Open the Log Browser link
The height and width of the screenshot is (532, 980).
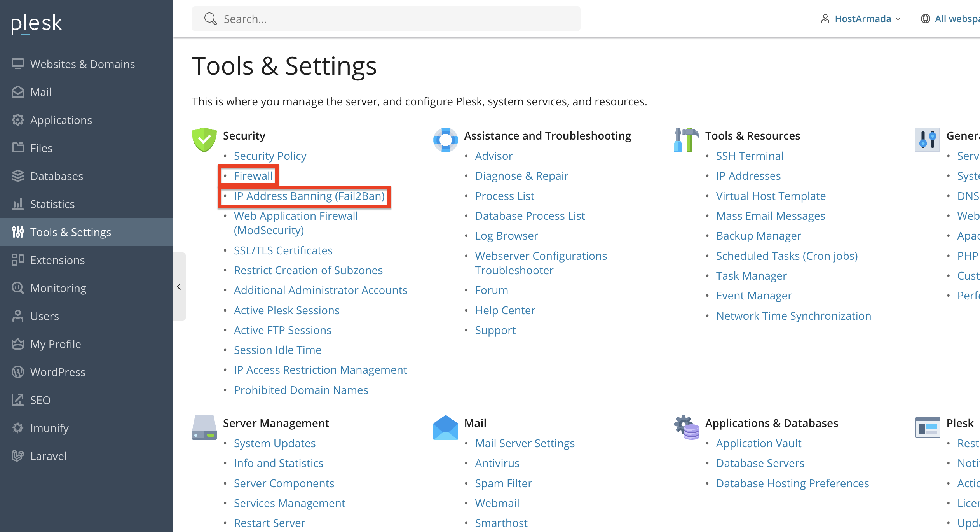pos(506,236)
